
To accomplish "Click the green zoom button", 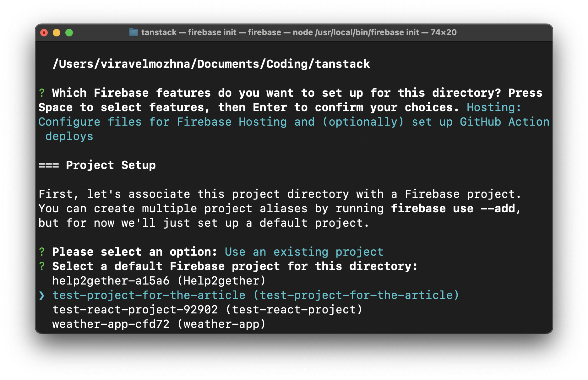I will (70, 32).
